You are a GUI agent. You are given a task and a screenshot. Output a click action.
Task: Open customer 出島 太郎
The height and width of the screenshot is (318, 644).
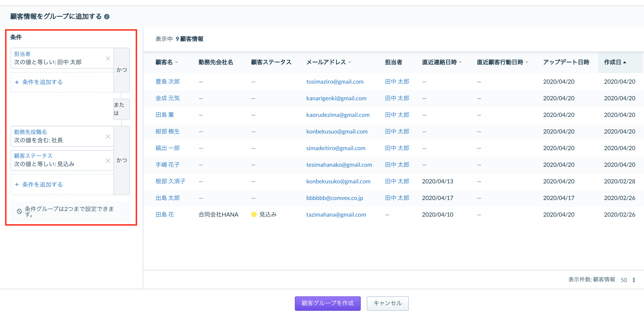tap(168, 198)
